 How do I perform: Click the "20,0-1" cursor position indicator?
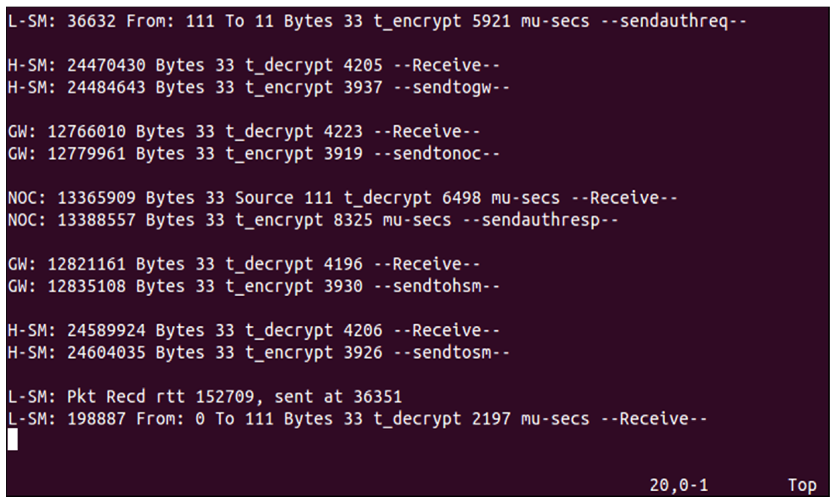point(678,486)
